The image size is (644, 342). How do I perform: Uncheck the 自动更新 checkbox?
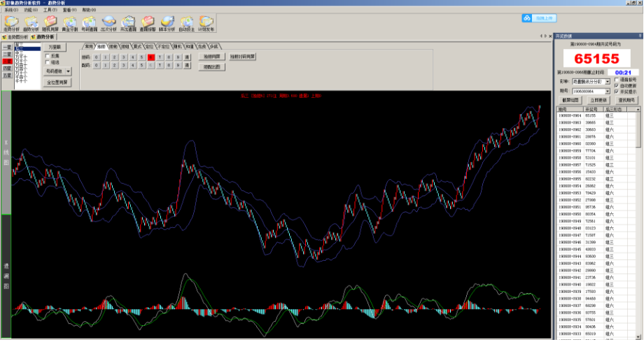(616, 85)
